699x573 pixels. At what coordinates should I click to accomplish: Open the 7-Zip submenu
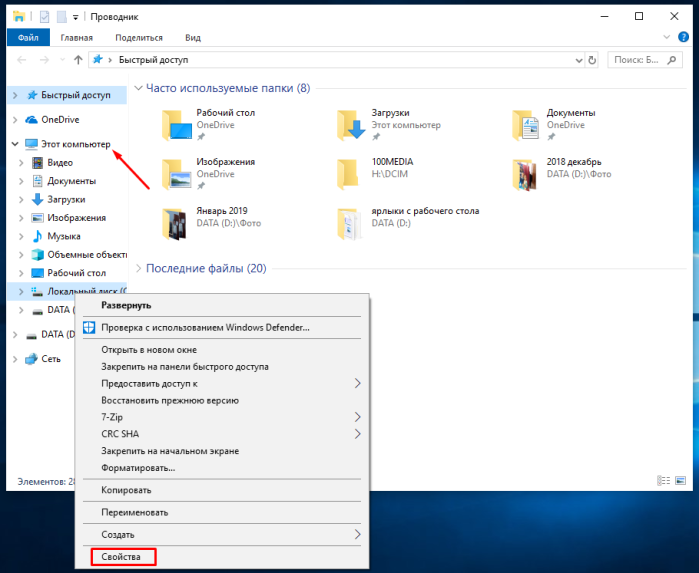pos(222,417)
